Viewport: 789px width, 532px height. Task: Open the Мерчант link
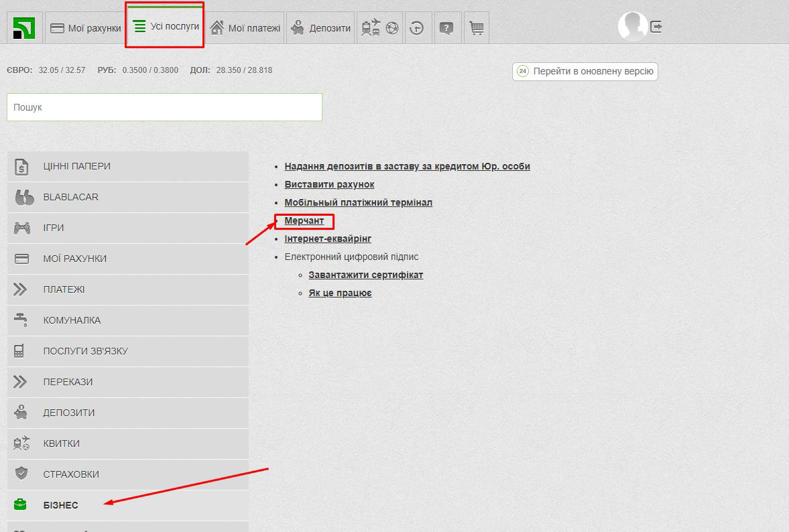pyautogui.click(x=304, y=220)
